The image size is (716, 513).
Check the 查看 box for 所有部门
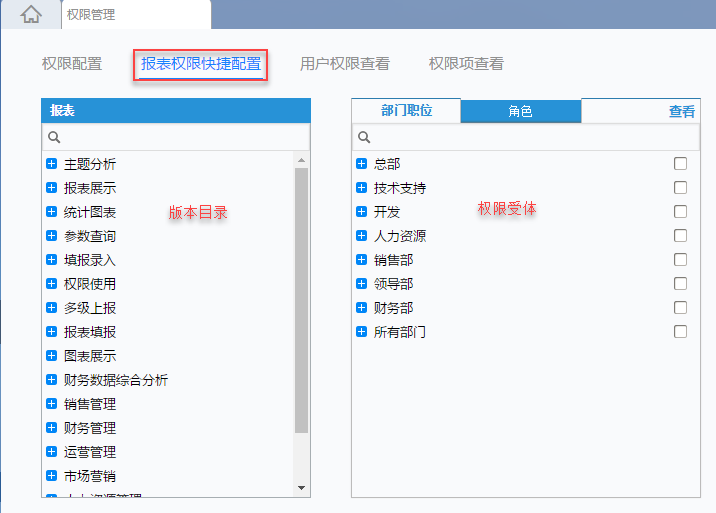pos(680,332)
